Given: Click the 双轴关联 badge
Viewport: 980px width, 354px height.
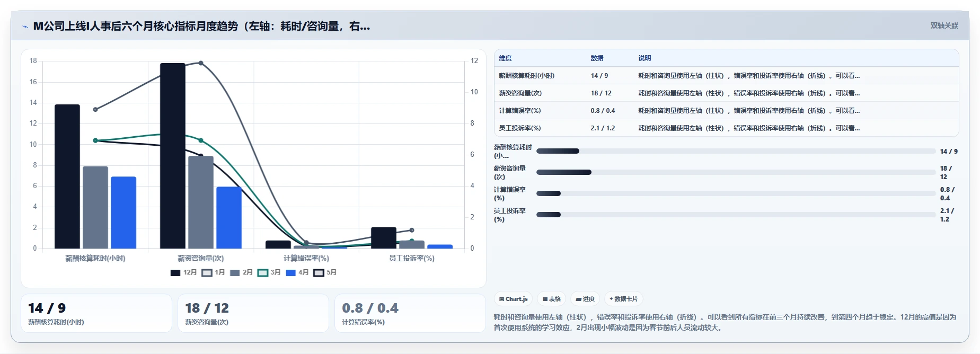Looking at the screenshot, I should 944,25.
